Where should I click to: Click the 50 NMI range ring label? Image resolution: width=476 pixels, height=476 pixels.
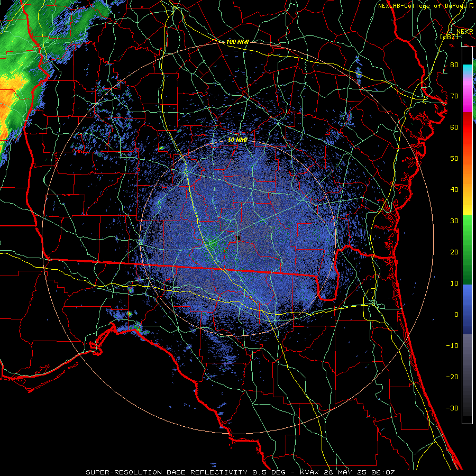coord(237,140)
